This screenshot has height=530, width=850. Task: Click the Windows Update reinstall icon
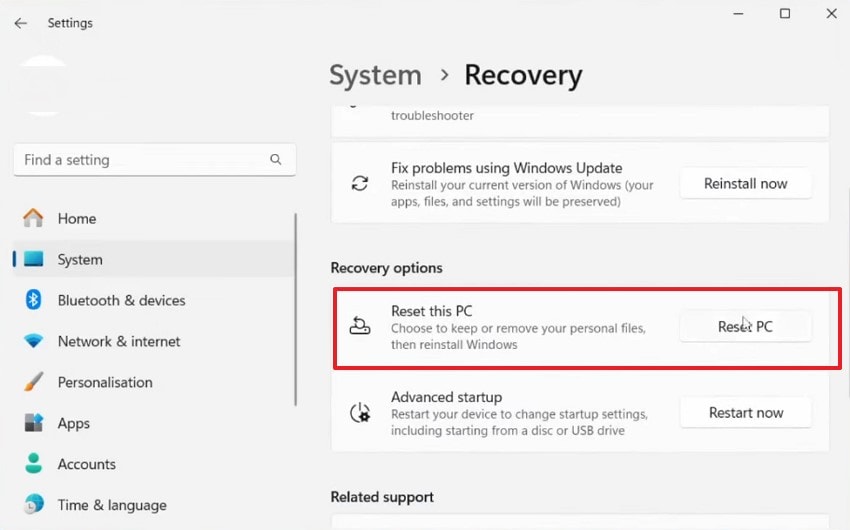pos(360,184)
